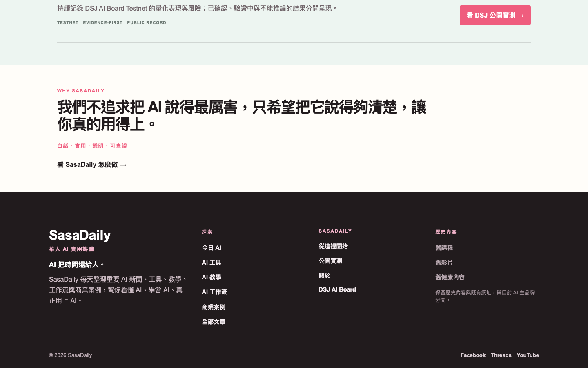Click the AI 把時間還給人。 slogan
This screenshot has height=368, width=588.
point(77,265)
